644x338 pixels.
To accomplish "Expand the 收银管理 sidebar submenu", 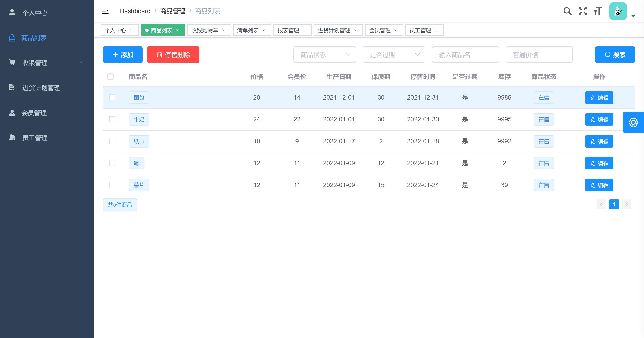I will point(82,62).
